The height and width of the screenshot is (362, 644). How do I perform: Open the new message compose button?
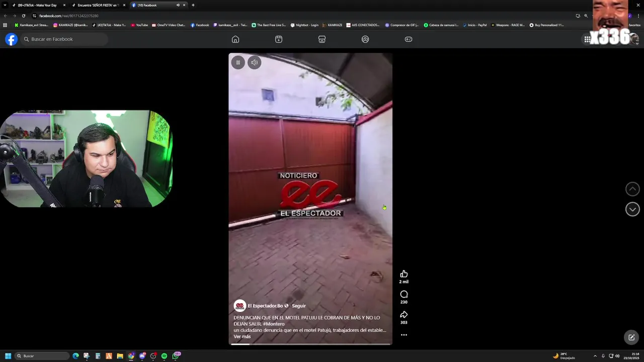(x=631, y=337)
